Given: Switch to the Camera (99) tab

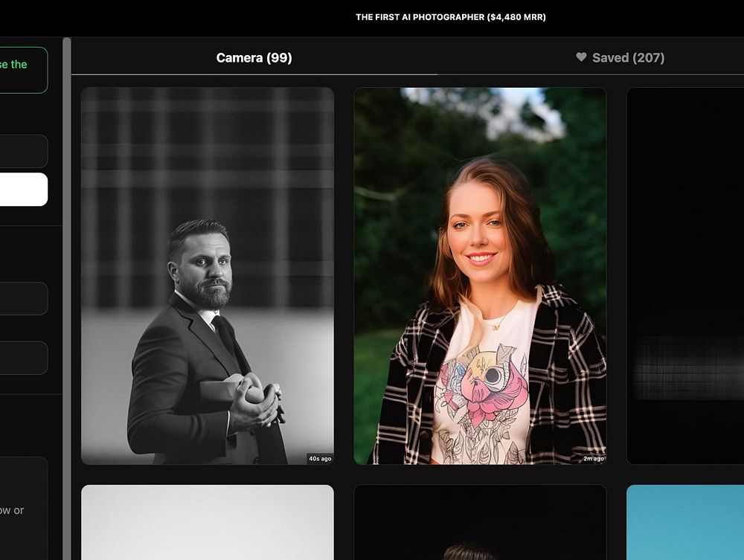Looking at the screenshot, I should click(254, 58).
